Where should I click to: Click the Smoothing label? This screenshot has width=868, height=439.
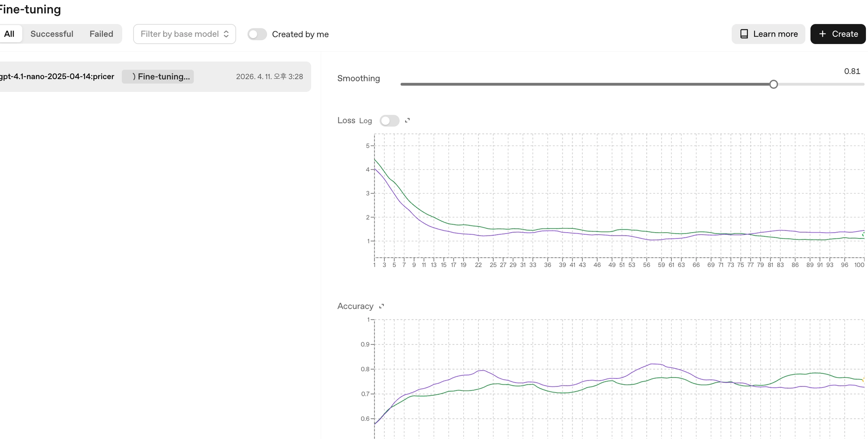pos(359,78)
